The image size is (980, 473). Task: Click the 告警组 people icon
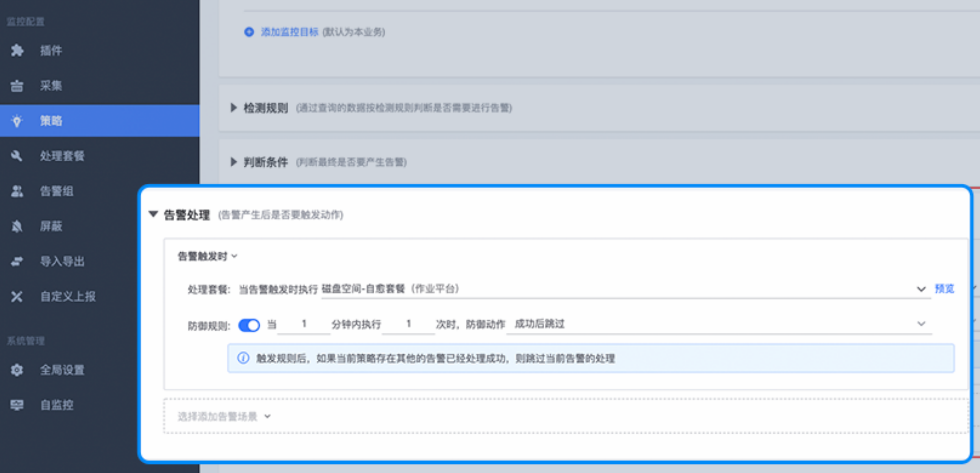point(17,191)
